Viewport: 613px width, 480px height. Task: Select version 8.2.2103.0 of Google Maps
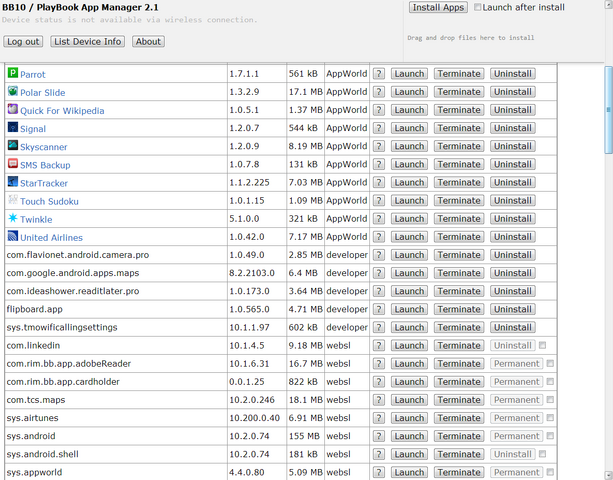pyautogui.click(x=252, y=273)
